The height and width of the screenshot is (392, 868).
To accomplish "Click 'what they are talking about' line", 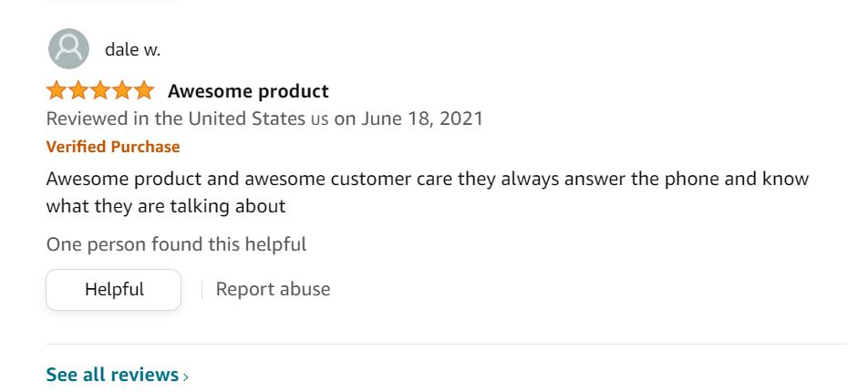I will [166, 206].
